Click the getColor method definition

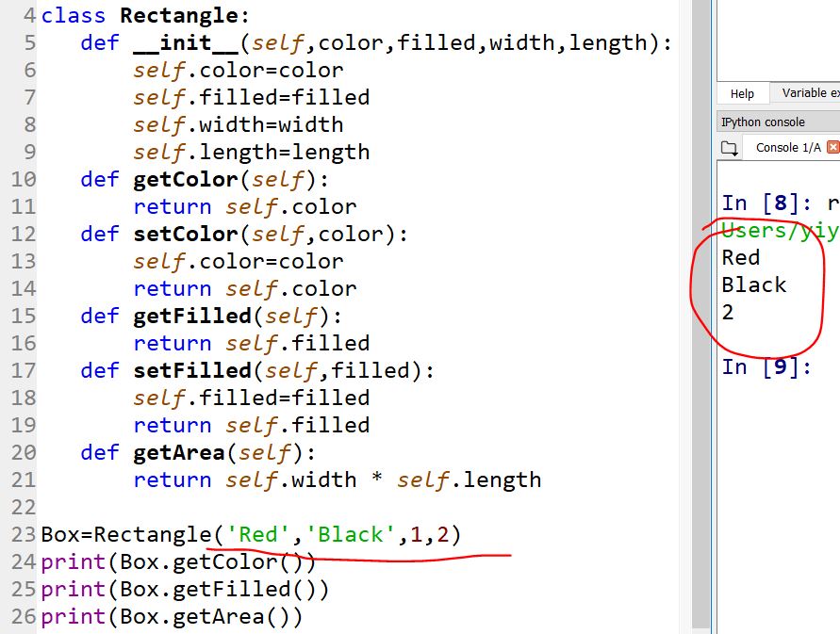pos(186,180)
